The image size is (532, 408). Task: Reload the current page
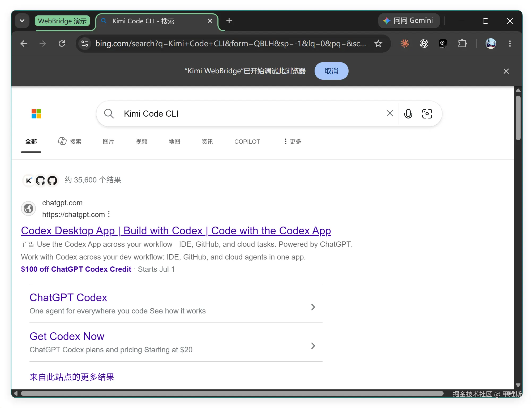point(62,43)
